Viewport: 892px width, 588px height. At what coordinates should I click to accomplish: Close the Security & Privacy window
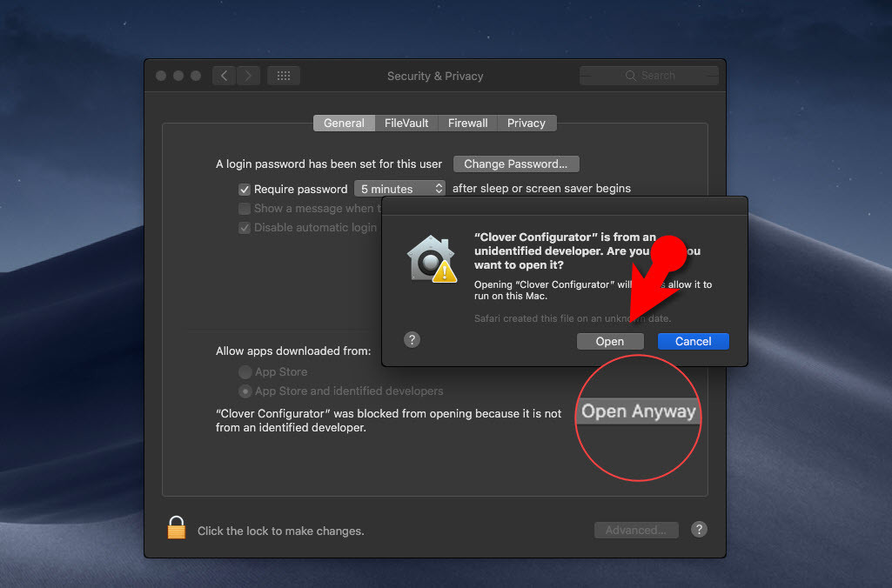tap(161, 76)
